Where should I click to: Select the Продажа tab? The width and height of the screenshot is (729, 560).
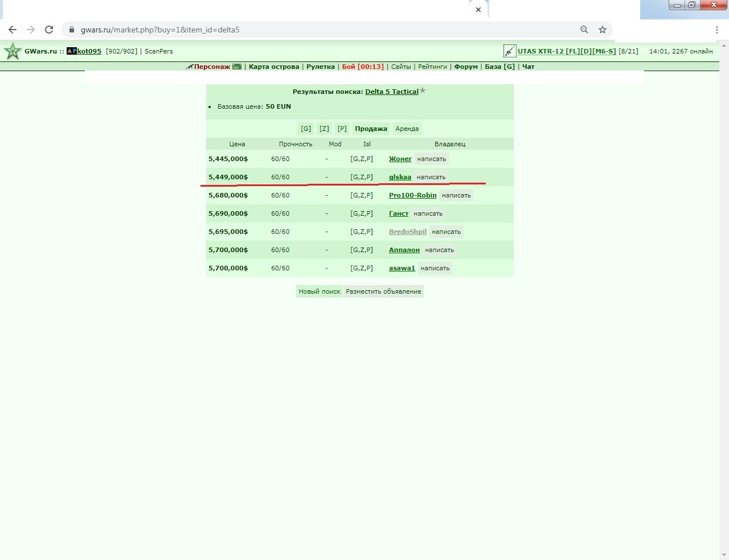(371, 129)
